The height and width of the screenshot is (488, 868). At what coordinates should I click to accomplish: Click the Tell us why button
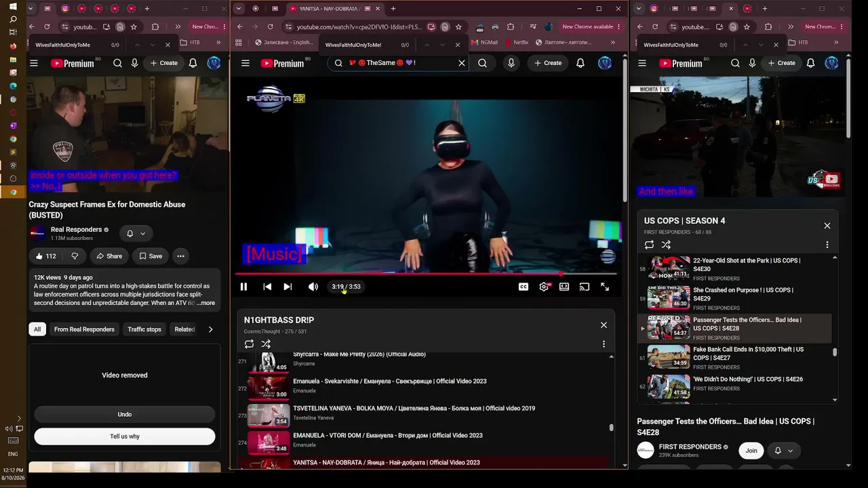point(125,436)
